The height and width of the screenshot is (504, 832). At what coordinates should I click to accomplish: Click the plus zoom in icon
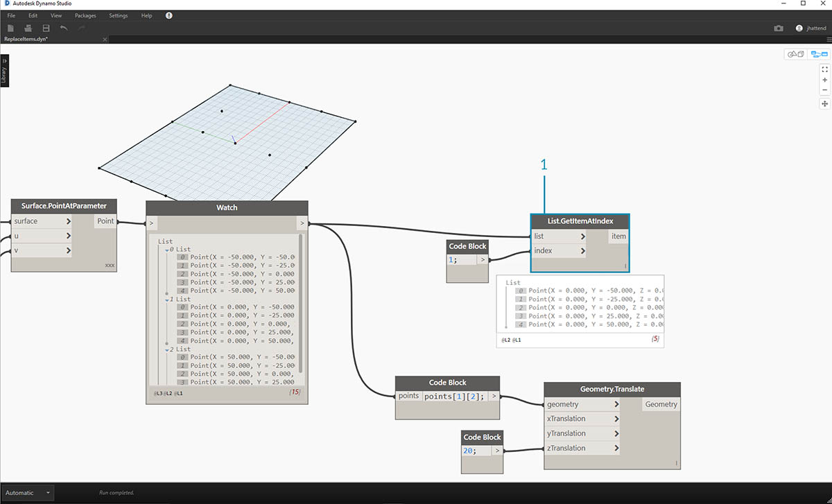(x=825, y=80)
